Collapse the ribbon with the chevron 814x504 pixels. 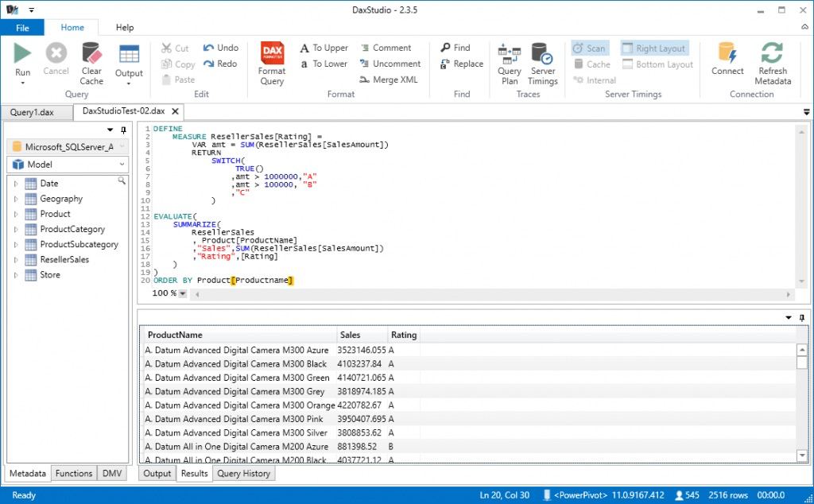coord(804,27)
